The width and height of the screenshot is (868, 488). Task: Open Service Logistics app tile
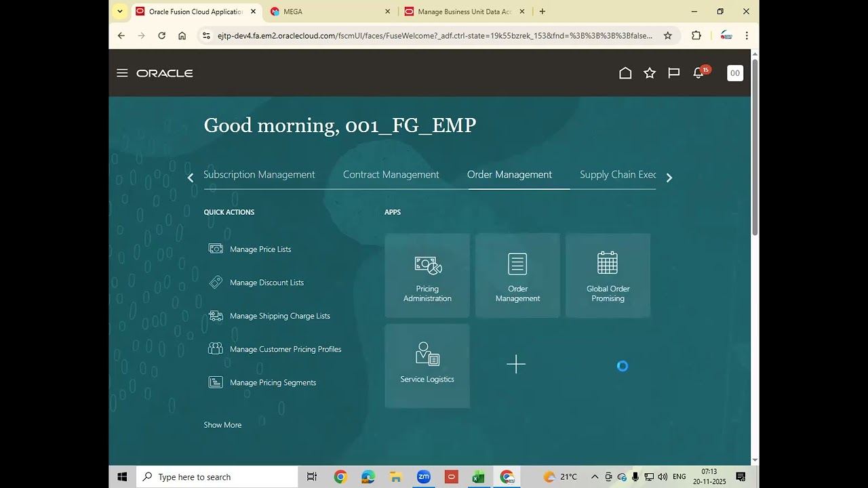tap(427, 366)
